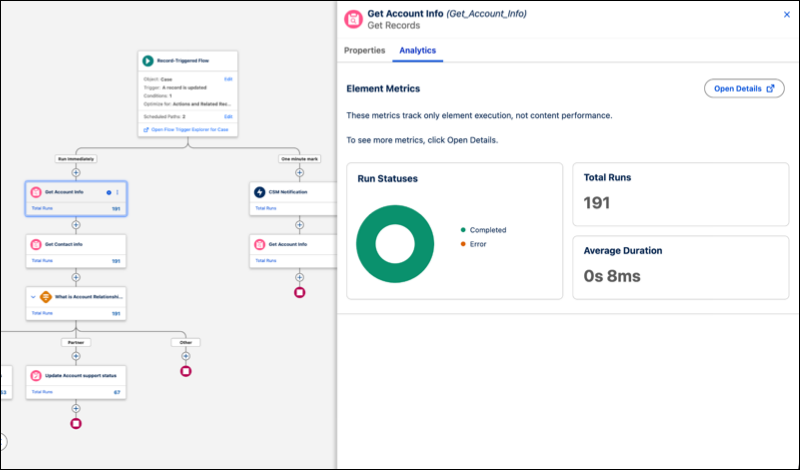Click the Element Metrics heading
Image resolution: width=800 pixels, height=470 pixels.
(383, 89)
